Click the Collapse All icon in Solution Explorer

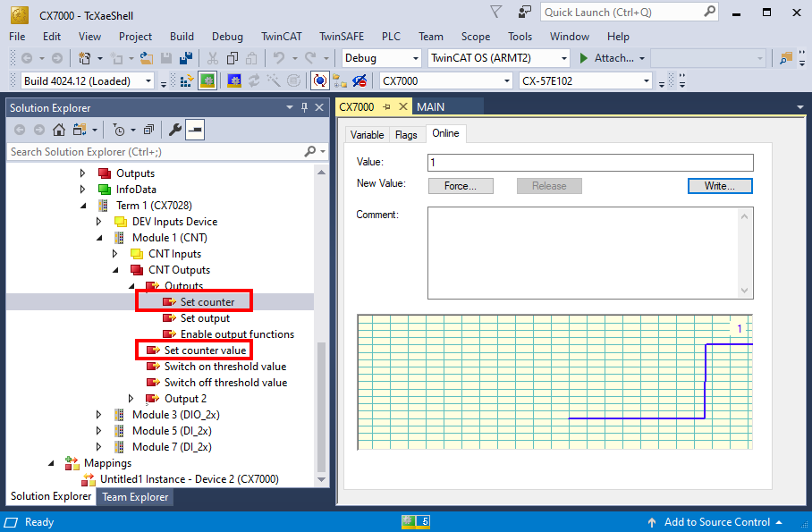tap(148, 130)
